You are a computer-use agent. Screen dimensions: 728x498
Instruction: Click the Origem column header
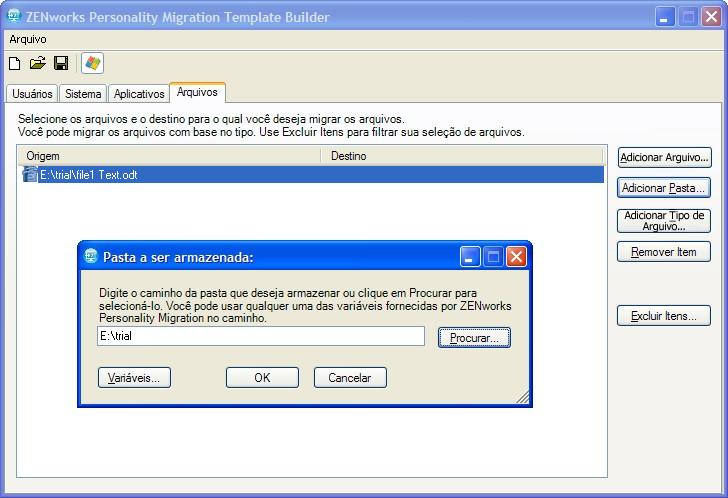(169, 156)
